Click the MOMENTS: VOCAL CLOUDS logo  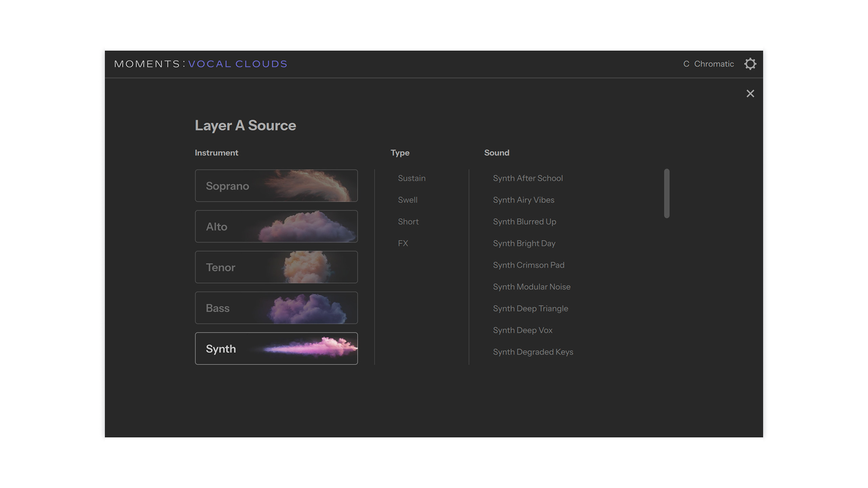[200, 64]
